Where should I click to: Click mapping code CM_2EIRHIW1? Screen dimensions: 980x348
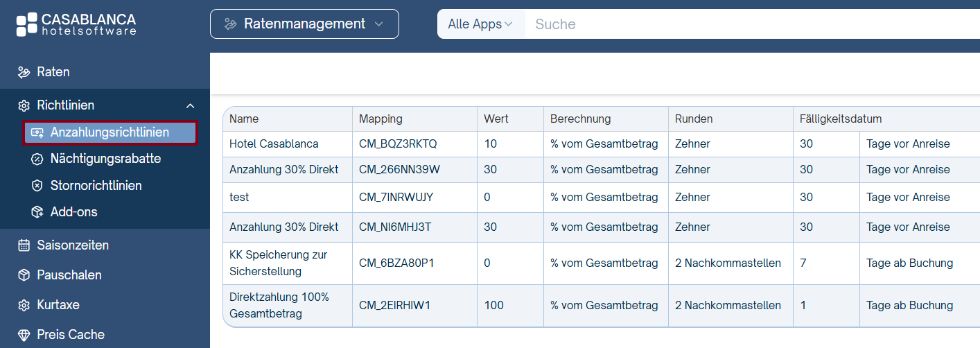tap(394, 306)
